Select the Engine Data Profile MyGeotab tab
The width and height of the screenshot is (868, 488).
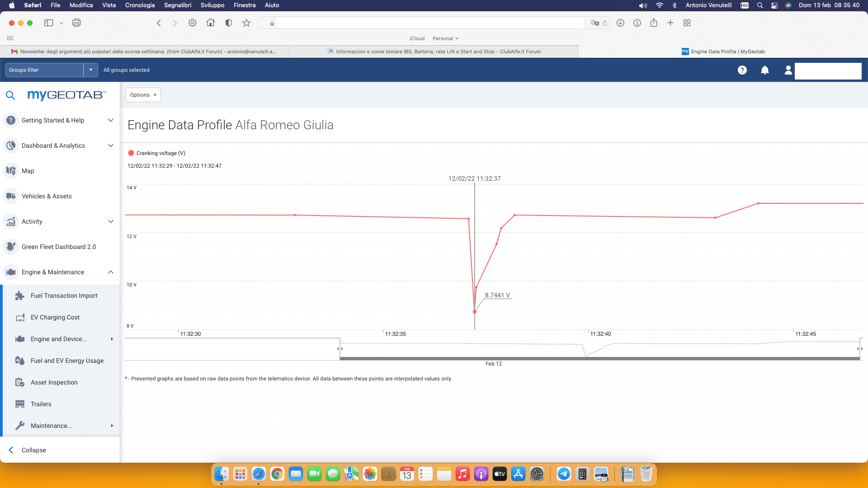723,52
